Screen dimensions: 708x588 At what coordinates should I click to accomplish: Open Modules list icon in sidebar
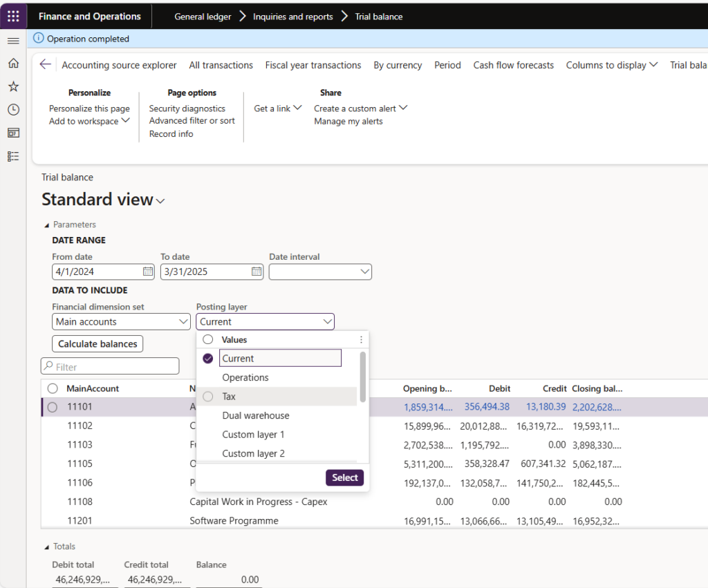13,157
